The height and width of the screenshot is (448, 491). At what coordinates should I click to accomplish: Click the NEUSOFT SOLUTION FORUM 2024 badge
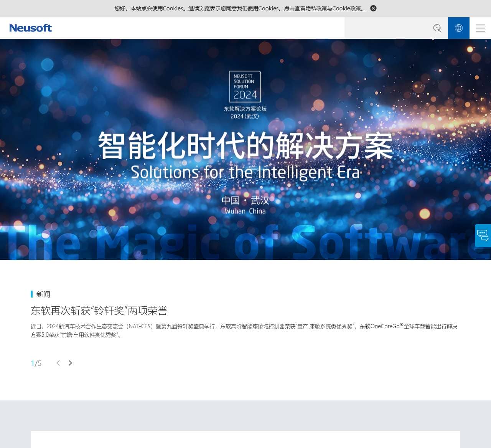pos(245,86)
